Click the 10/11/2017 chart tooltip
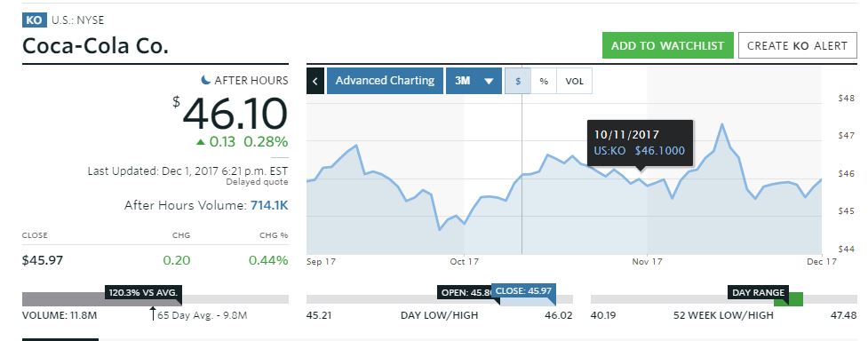 [x=640, y=143]
